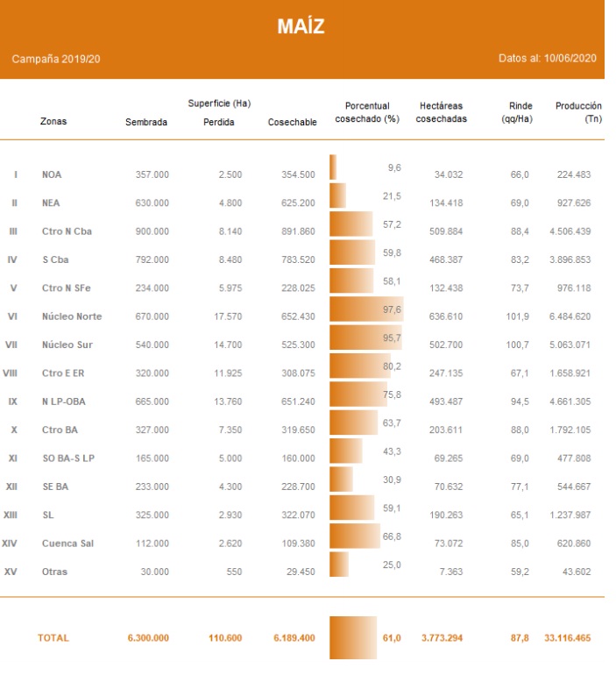Viewport: 616px width, 675px height.
Task: Click NEA sown area value 630.000
Action: 152,203
